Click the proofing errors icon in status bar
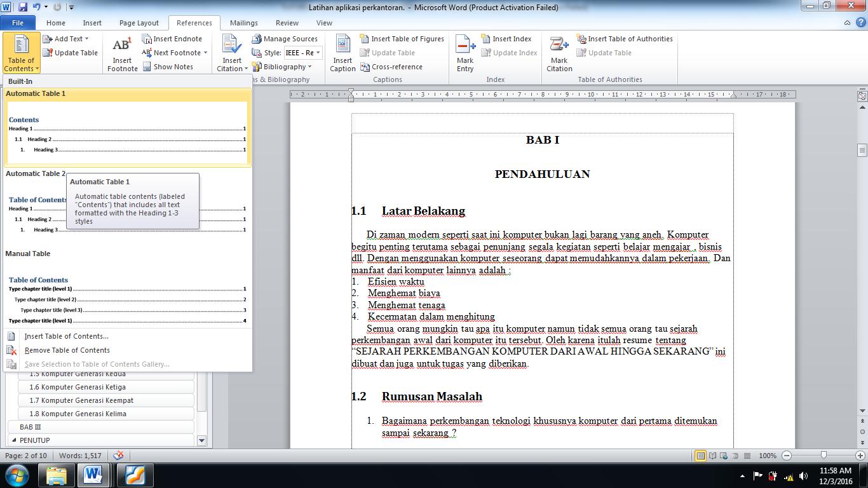This screenshot has width=868, height=488. (x=118, y=456)
